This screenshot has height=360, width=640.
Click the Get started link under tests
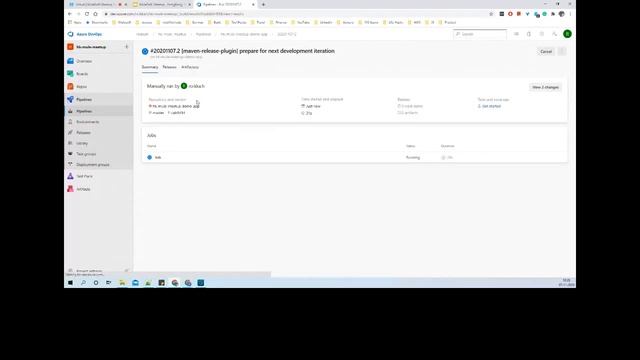(x=491, y=106)
